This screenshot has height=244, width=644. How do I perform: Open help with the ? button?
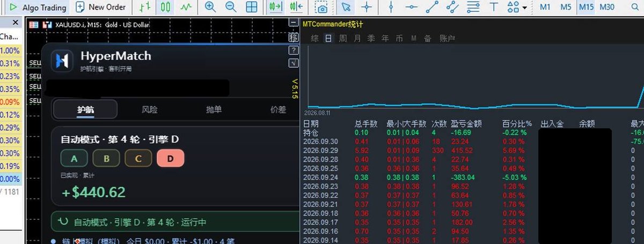[x=293, y=50]
